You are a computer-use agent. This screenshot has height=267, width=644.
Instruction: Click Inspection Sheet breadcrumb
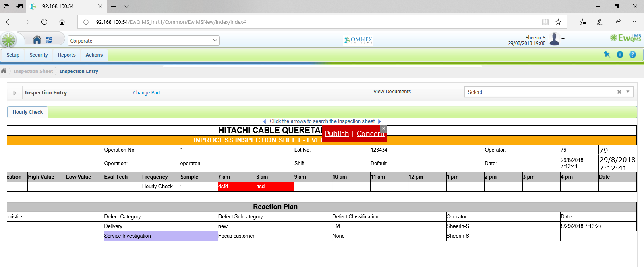tap(33, 71)
